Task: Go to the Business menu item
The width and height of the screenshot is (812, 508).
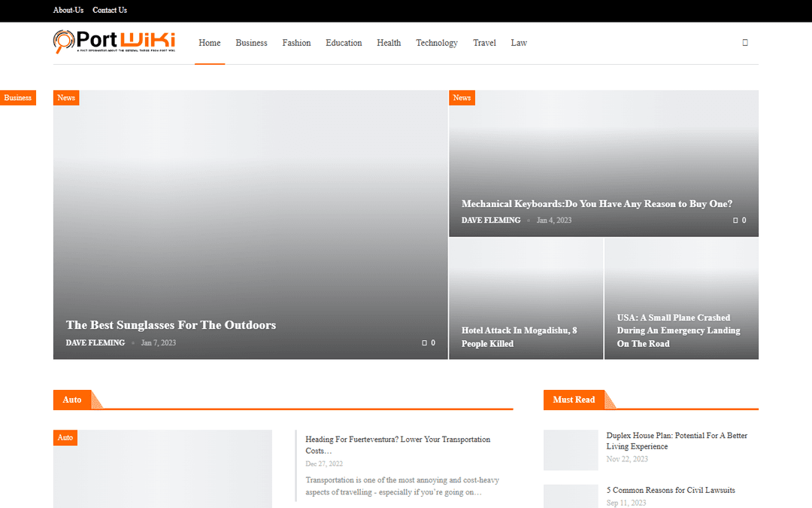Action: coord(252,43)
